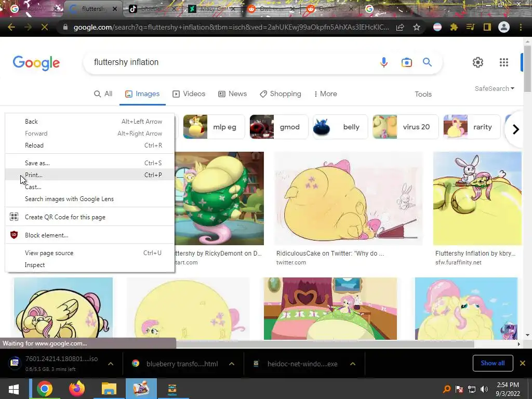
Task: Open the Chrome profile avatar
Action: 504,27
